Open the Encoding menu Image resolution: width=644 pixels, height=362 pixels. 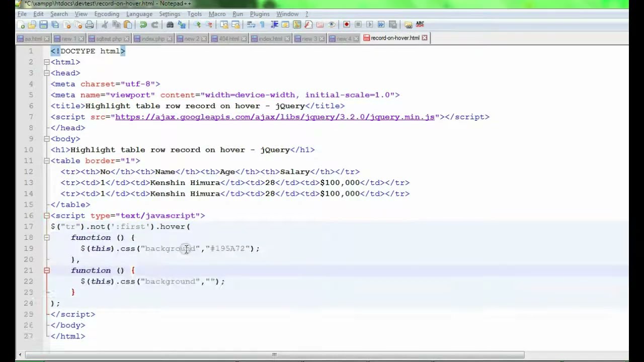(x=107, y=14)
